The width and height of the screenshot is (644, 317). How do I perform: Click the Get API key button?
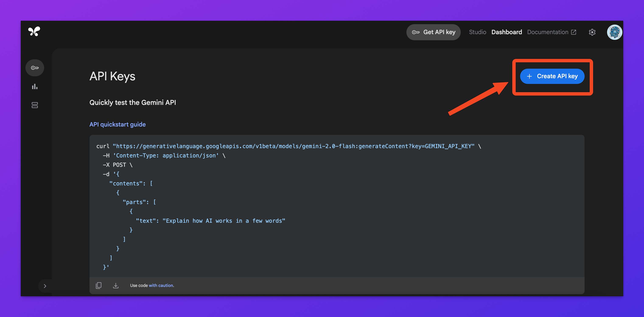(x=433, y=32)
